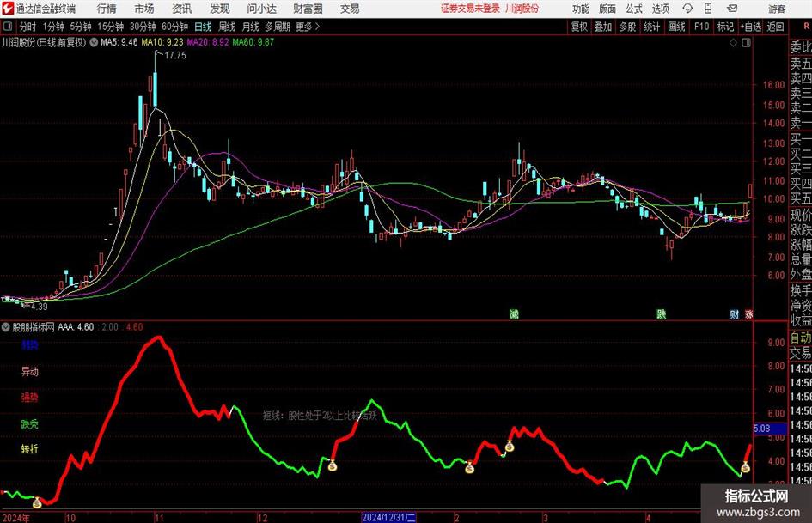Click the red R icon in the quote panel
This screenshot has width=812, height=523.
click(x=806, y=27)
